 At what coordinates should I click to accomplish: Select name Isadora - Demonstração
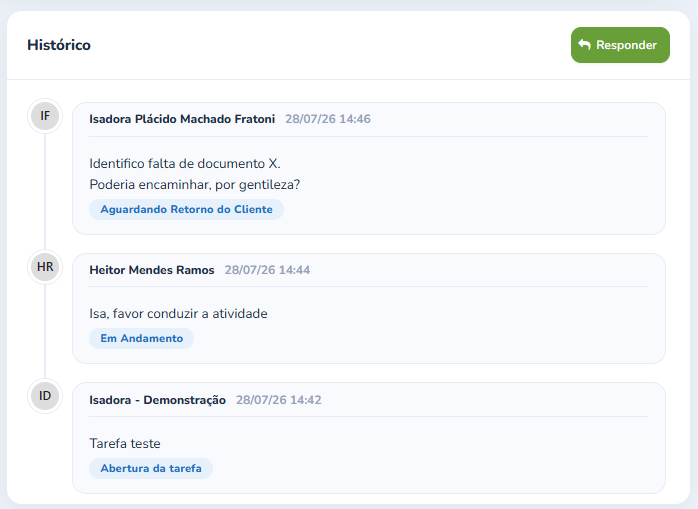[x=158, y=400]
